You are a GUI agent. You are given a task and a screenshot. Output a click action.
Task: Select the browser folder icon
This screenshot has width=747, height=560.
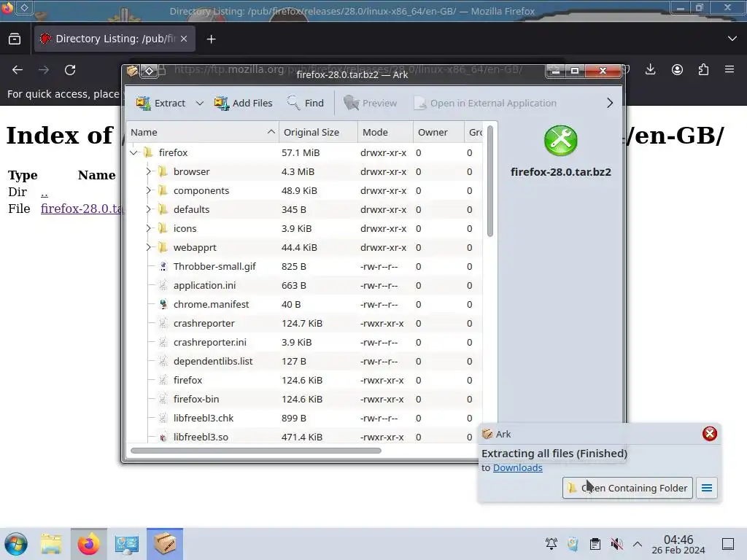tap(163, 171)
